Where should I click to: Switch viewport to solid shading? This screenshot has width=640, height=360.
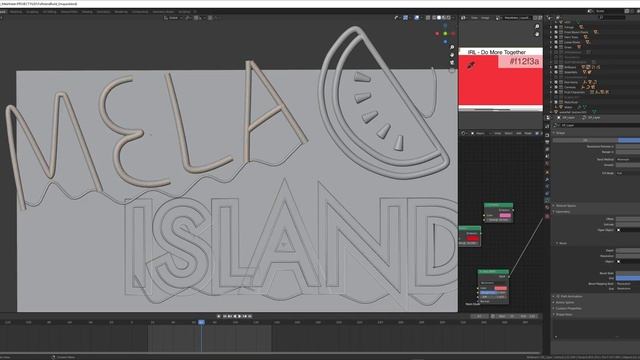point(439,18)
